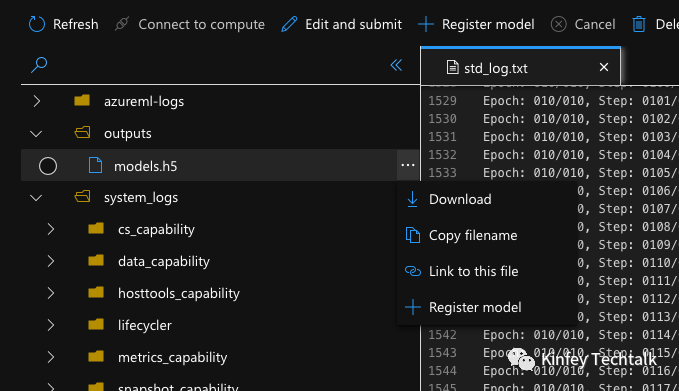
Task: Select the models.h5 radio circle
Action: [x=48, y=166]
